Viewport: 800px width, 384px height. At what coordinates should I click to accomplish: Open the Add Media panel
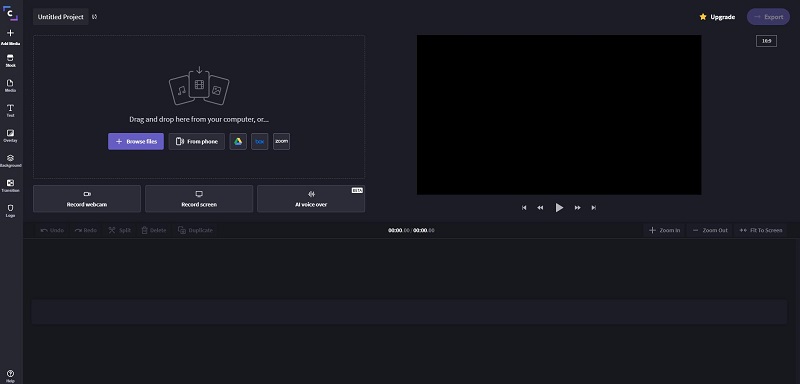tap(11, 37)
